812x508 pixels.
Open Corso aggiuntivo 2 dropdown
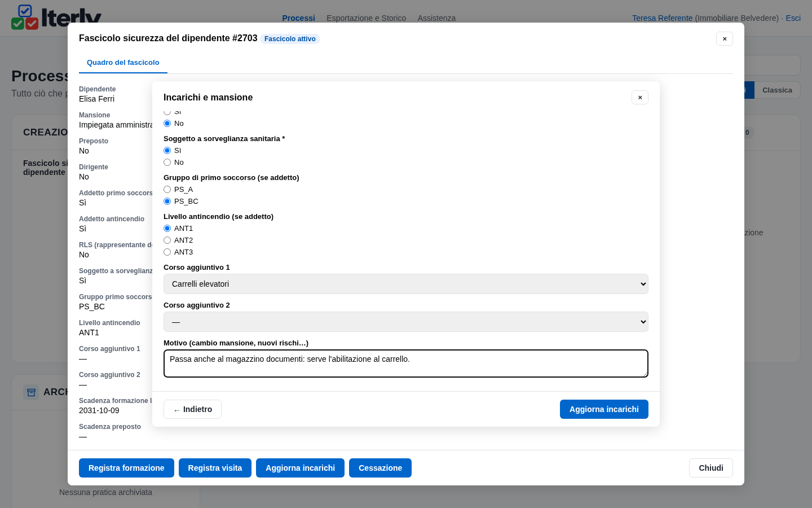tap(406, 322)
